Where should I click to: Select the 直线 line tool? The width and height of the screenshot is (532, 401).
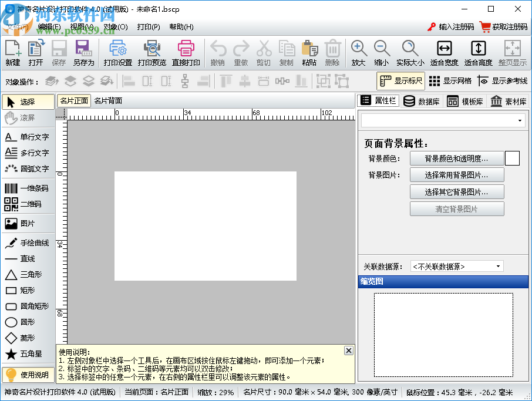28,258
